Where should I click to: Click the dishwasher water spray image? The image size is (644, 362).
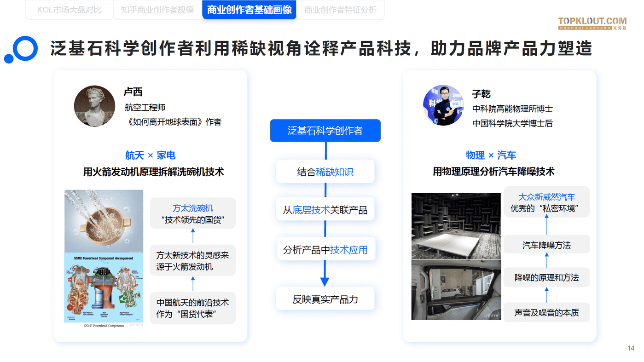click(104, 221)
